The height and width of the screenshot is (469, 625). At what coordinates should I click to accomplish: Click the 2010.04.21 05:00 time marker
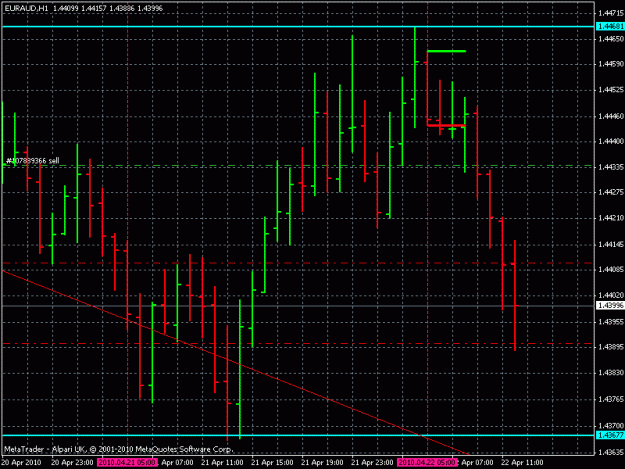(127, 462)
